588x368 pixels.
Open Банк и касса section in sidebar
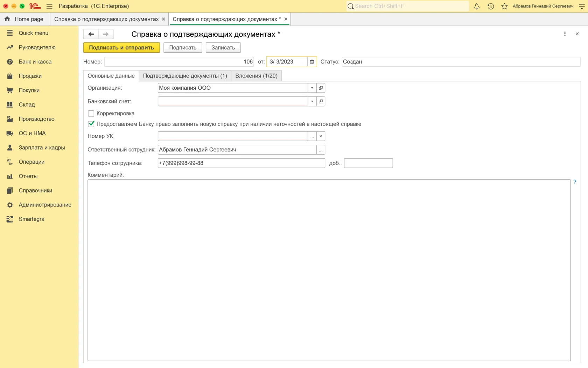coord(35,62)
